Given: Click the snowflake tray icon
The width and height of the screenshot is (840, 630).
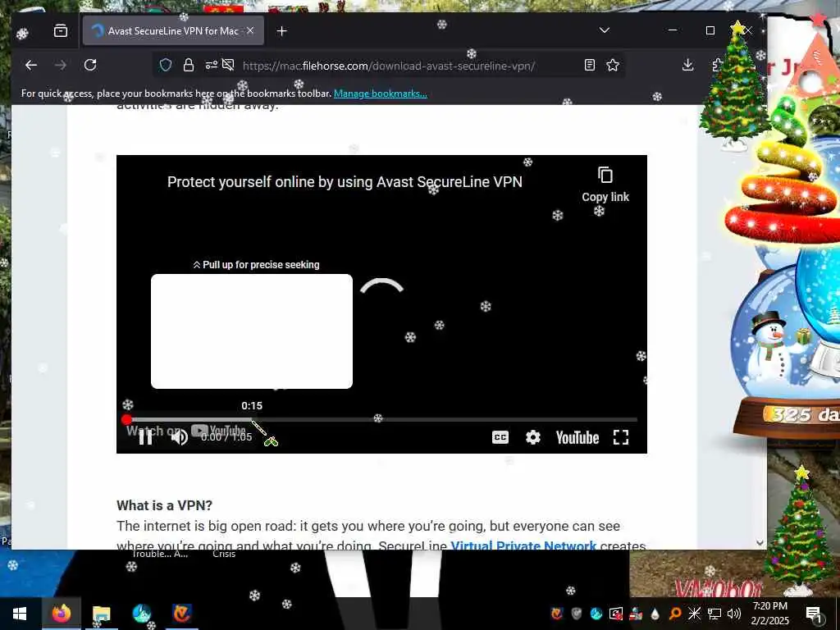Looking at the screenshot, I should point(694,614).
